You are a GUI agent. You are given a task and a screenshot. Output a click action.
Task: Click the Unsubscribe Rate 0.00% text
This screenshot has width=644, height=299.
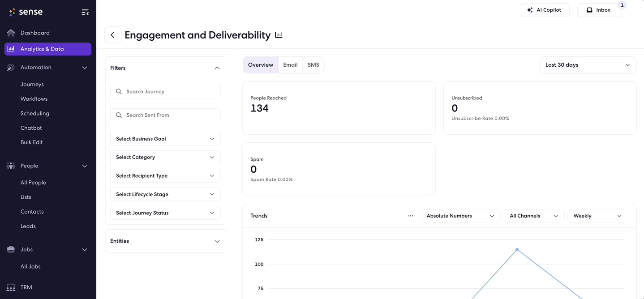coord(481,119)
